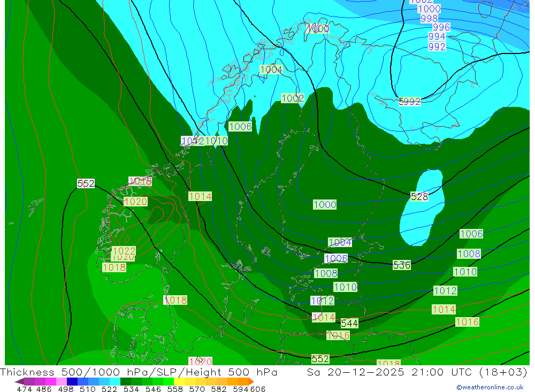Viewport: 535px width, 392px height.
Task: Click the bright magenta legend swatch
Action: (x=51, y=381)
